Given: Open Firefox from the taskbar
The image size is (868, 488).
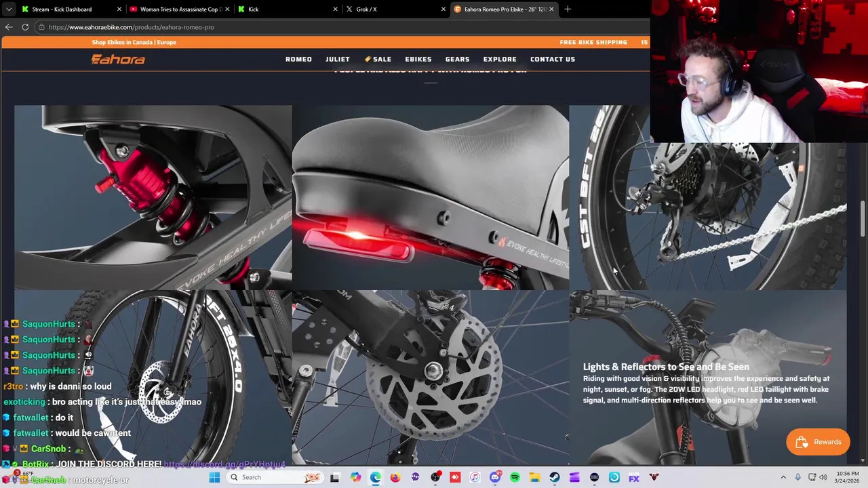Looking at the screenshot, I should pos(395,477).
